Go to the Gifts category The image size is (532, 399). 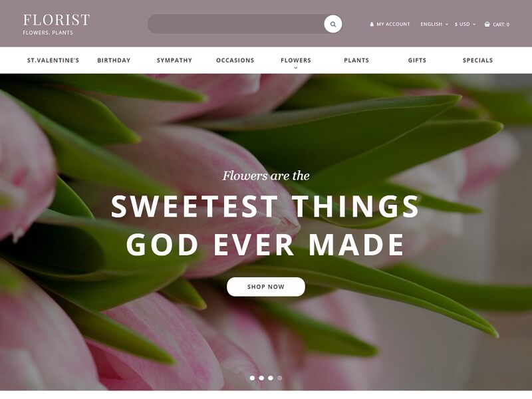[418, 61]
